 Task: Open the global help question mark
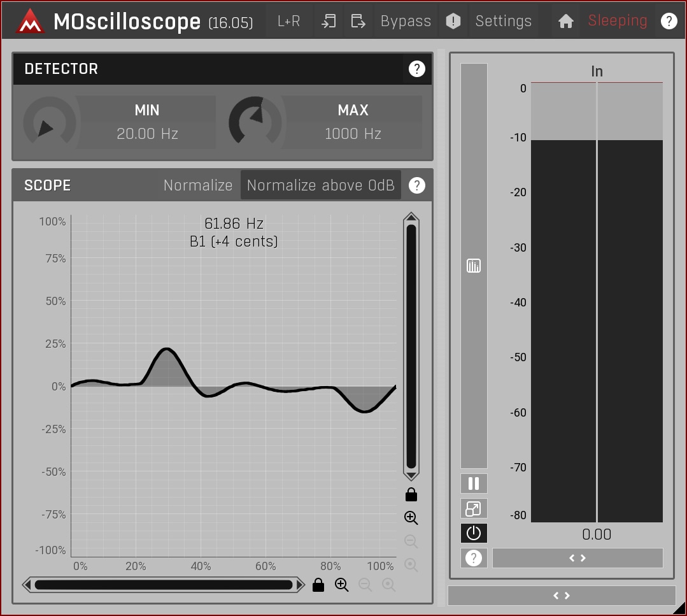click(669, 20)
